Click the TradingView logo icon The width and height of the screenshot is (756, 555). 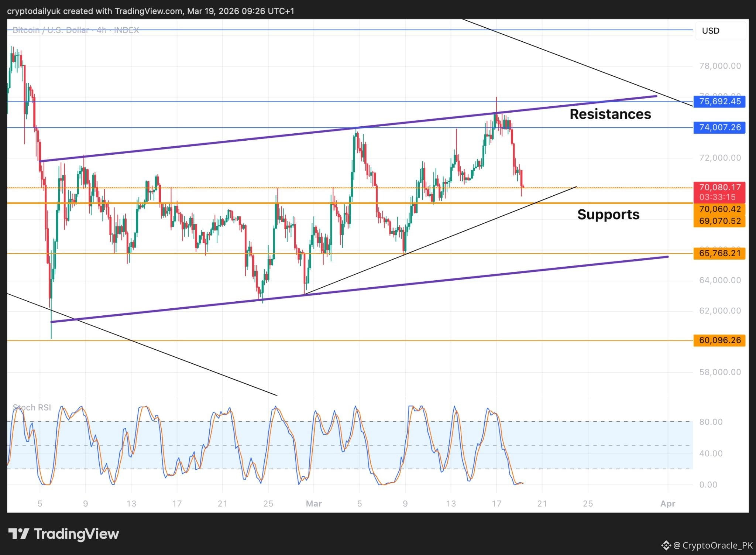18,534
